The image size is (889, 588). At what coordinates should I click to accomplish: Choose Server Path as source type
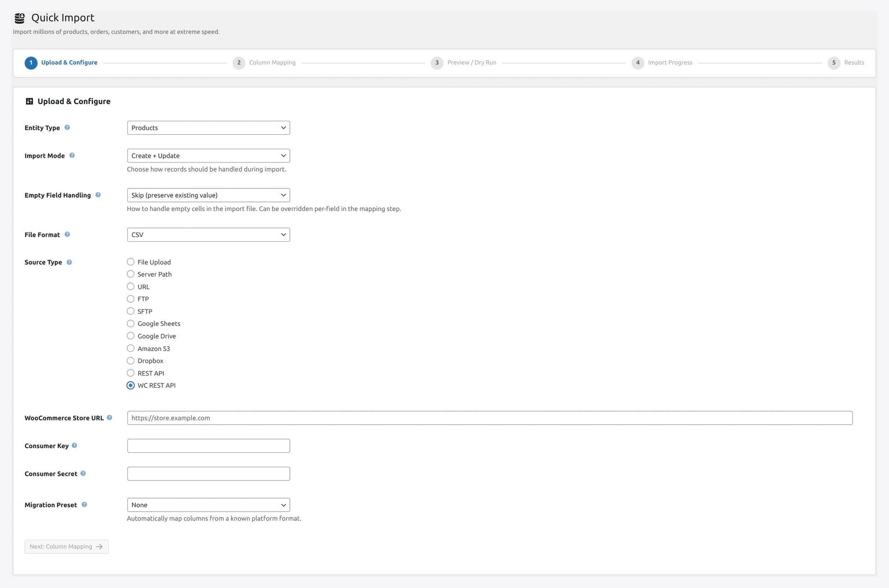[x=131, y=274]
